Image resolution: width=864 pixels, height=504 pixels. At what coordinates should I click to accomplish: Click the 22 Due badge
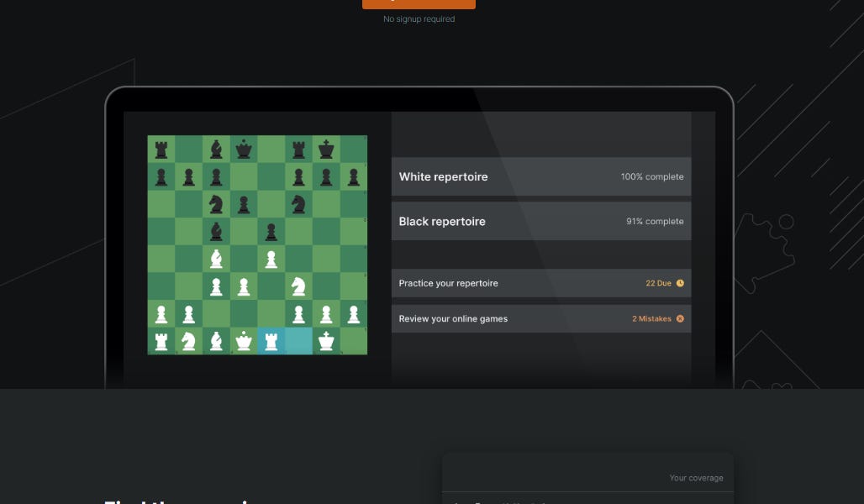[658, 283]
